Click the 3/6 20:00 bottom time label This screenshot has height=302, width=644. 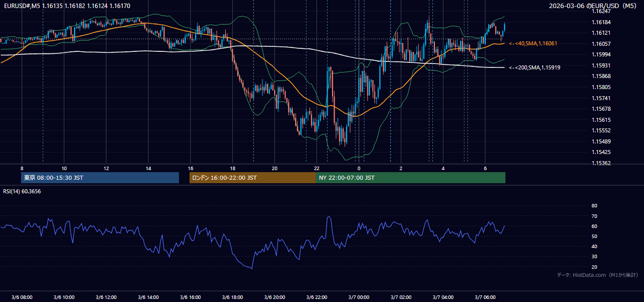tap(274, 297)
